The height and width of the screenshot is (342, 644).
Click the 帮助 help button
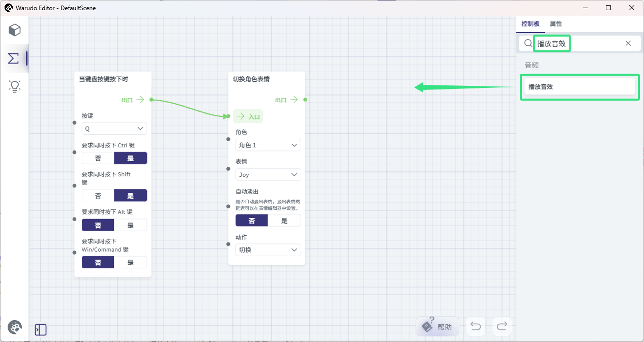(437, 327)
